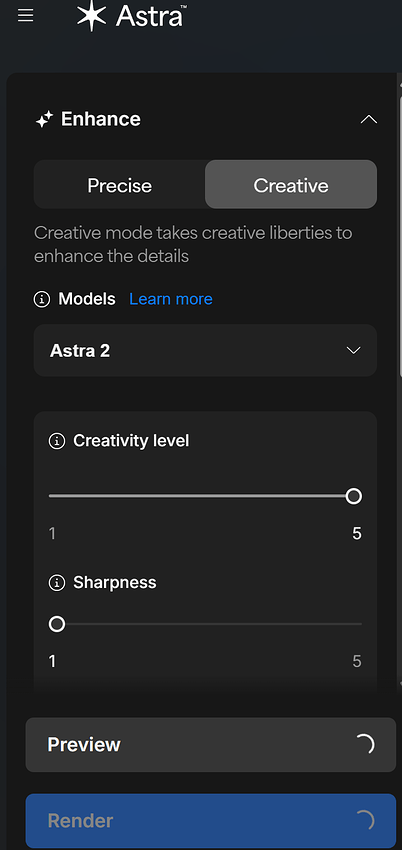Open the Learn more link

pos(171,299)
